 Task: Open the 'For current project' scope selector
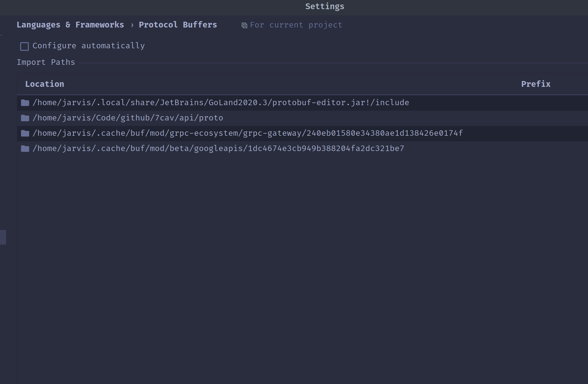tap(296, 25)
